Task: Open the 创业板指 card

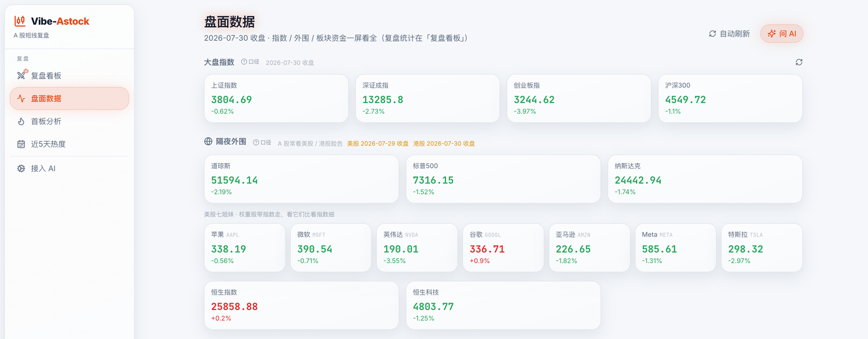Action: [x=579, y=99]
